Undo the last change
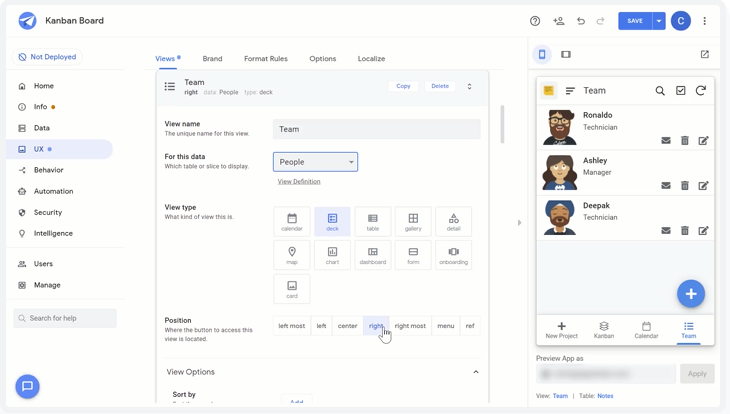 581,21
